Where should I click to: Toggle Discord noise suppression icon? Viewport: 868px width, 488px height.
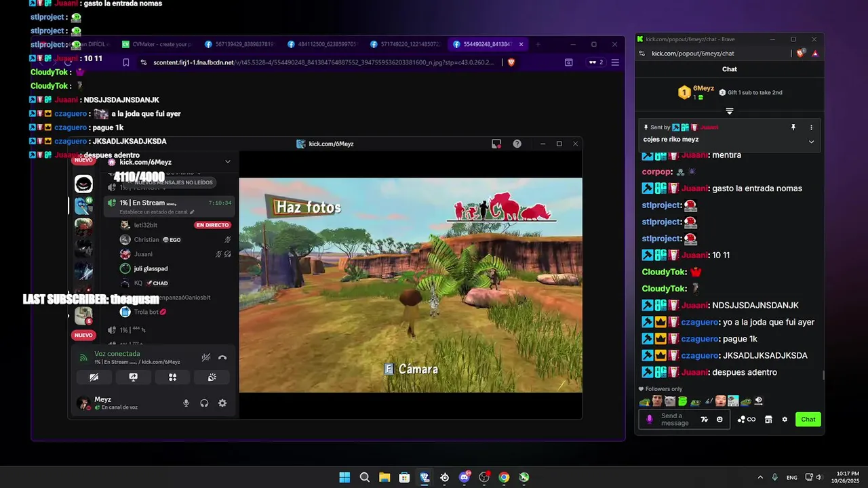point(206,357)
